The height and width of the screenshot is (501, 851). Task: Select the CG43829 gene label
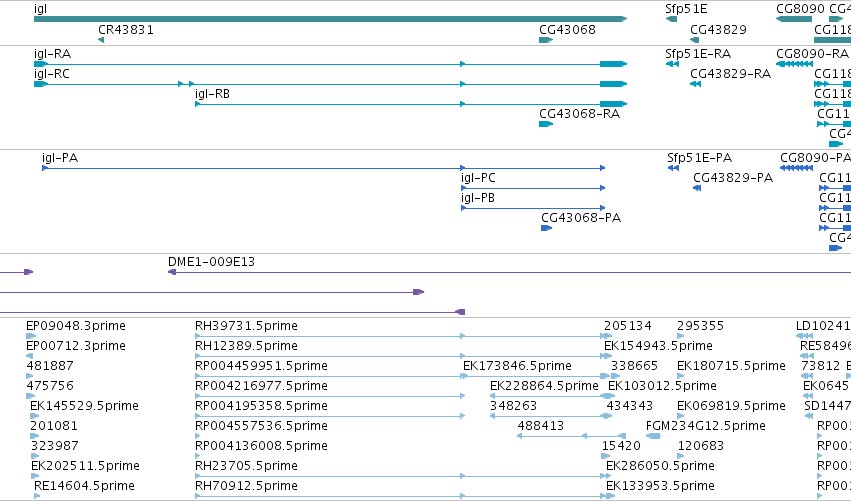[x=718, y=30]
